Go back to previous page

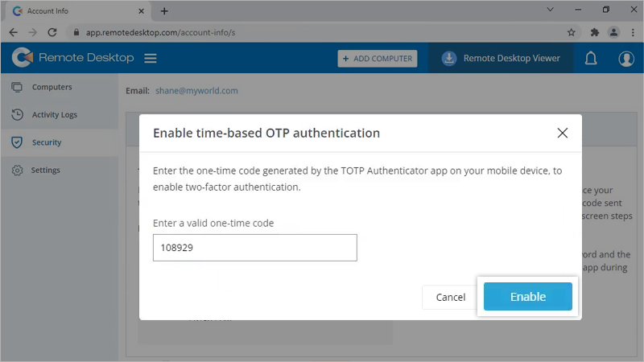click(x=14, y=32)
